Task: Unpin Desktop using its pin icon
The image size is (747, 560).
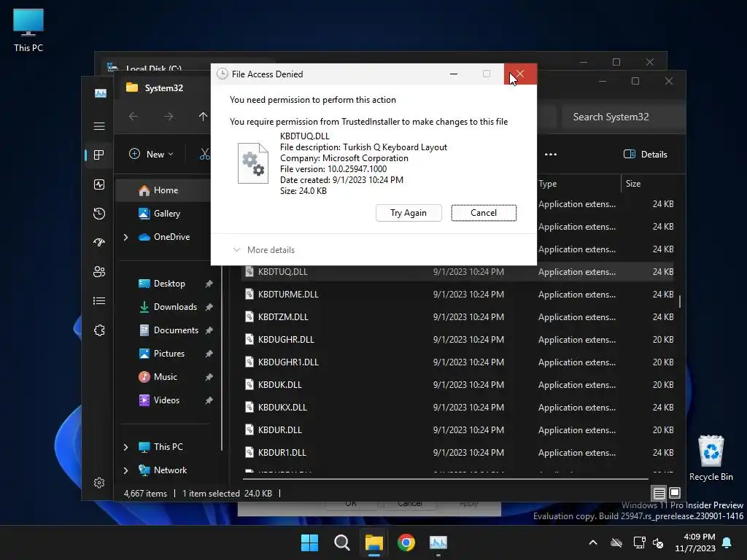Action: coord(209,284)
